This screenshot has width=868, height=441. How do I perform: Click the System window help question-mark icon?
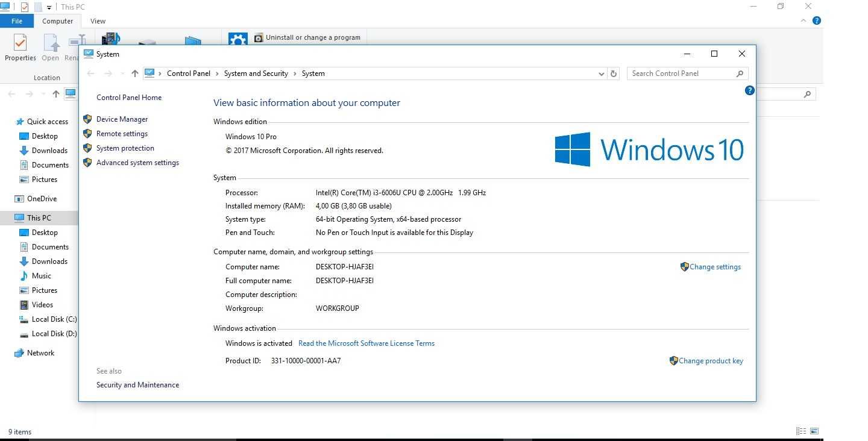[x=749, y=90]
